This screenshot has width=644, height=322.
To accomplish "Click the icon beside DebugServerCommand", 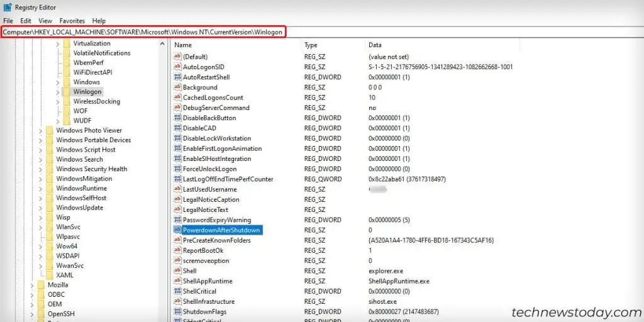I will point(177,108).
